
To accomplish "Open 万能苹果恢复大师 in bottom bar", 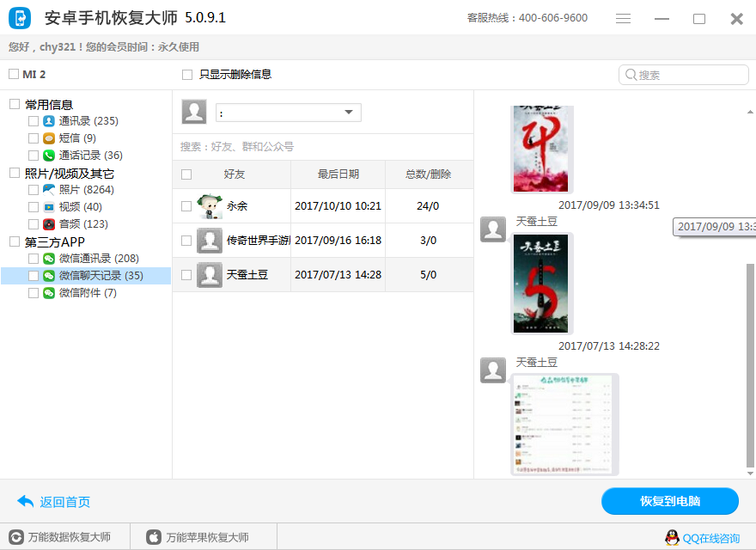I will tap(207, 537).
